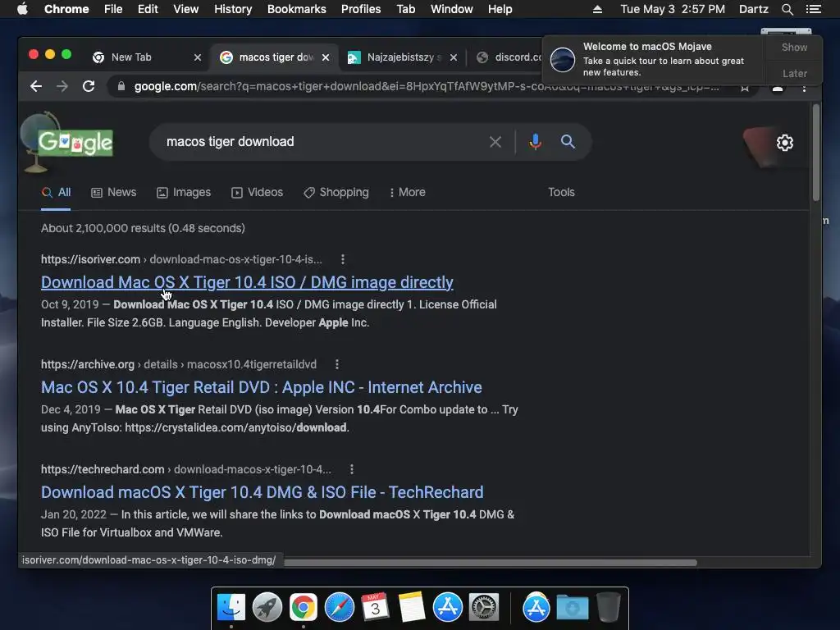The image size is (840, 630).
Task: Open Notes from the Dock
Action: click(412, 608)
